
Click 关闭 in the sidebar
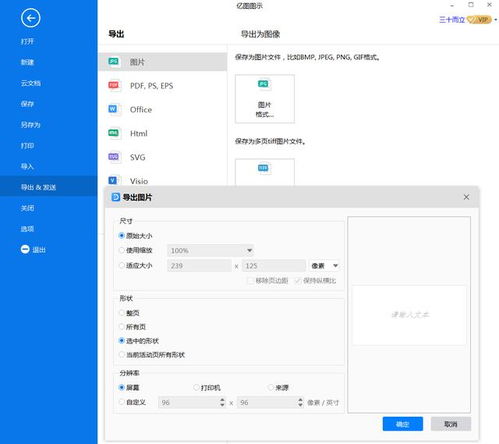27,208
